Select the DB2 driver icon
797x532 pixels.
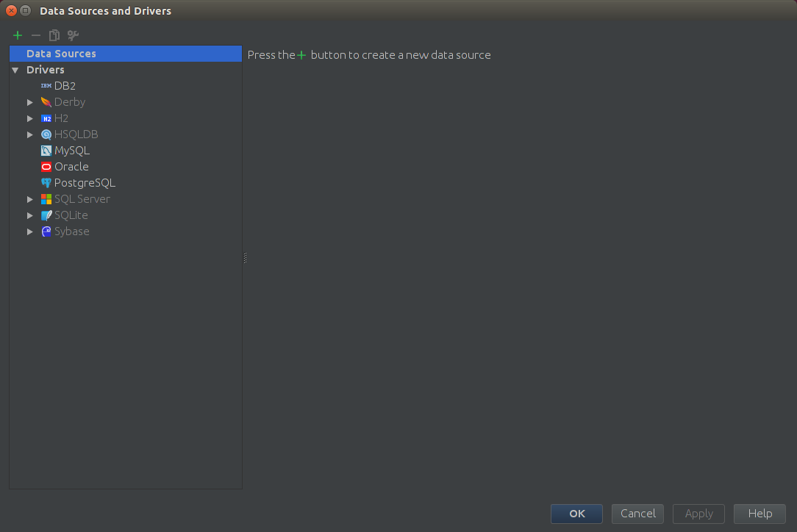tap(46, 86)
